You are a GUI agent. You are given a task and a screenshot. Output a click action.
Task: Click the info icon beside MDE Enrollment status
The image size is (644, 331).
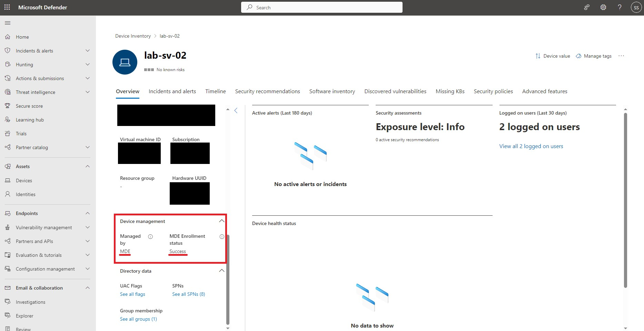coord(222,236)
